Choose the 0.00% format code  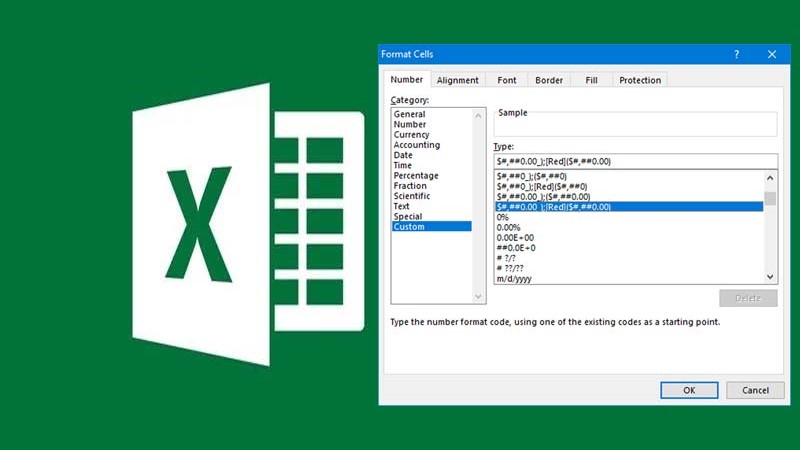[x=629, y=228]
